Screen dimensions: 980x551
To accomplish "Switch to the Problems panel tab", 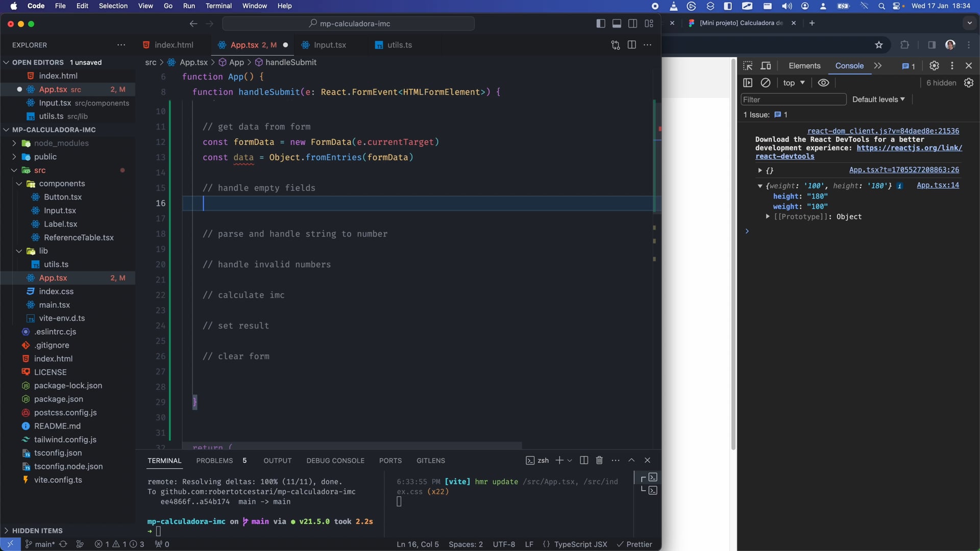I will coord(214,461).
